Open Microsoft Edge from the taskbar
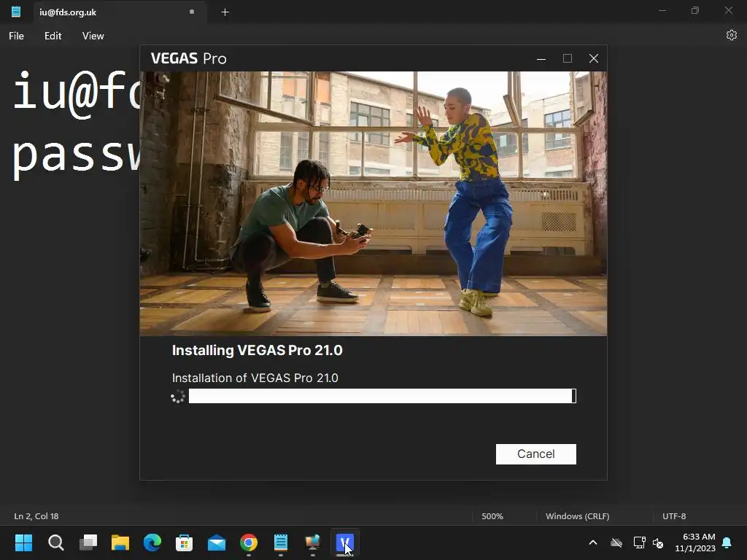 coord(152,542)
